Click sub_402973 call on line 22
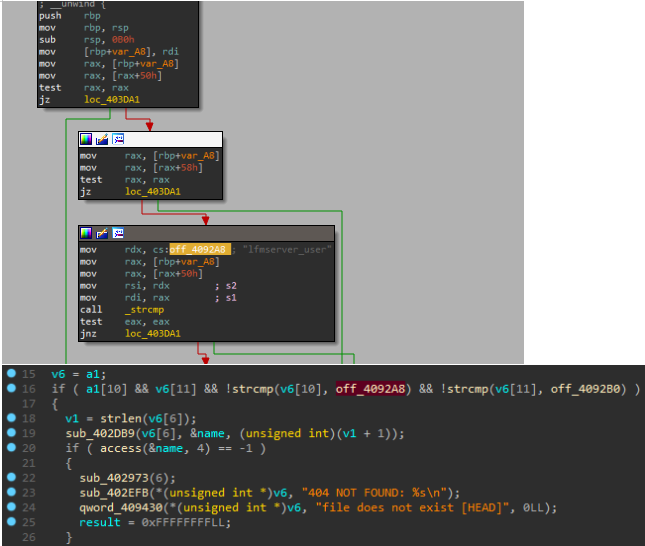The image size is (645, 546). (x=114, y=478)
